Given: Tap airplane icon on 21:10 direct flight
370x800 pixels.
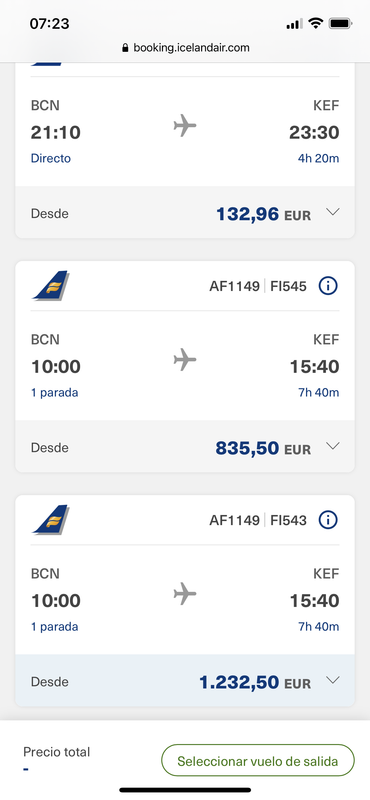Looking at the screenshot, I should pos(185,125).
